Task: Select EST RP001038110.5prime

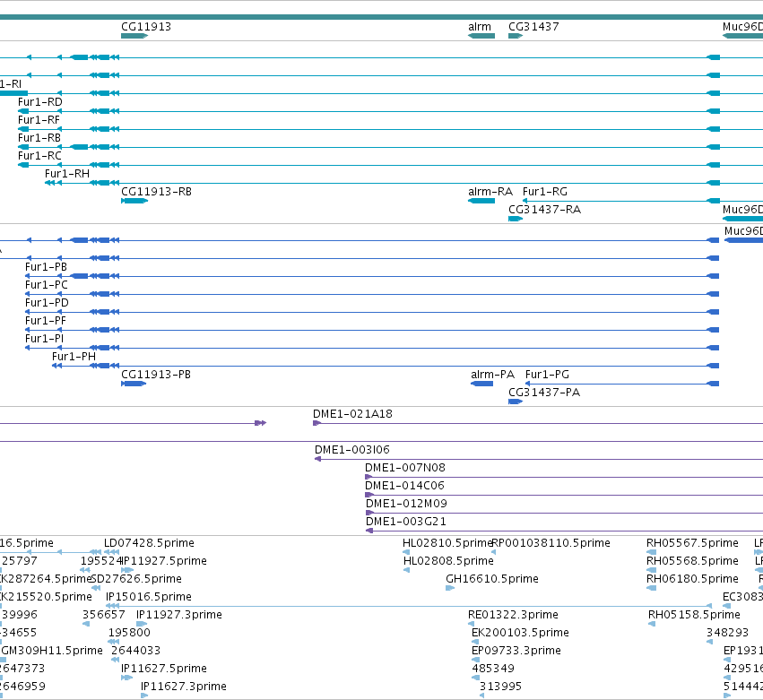Action: click(551, 543)
